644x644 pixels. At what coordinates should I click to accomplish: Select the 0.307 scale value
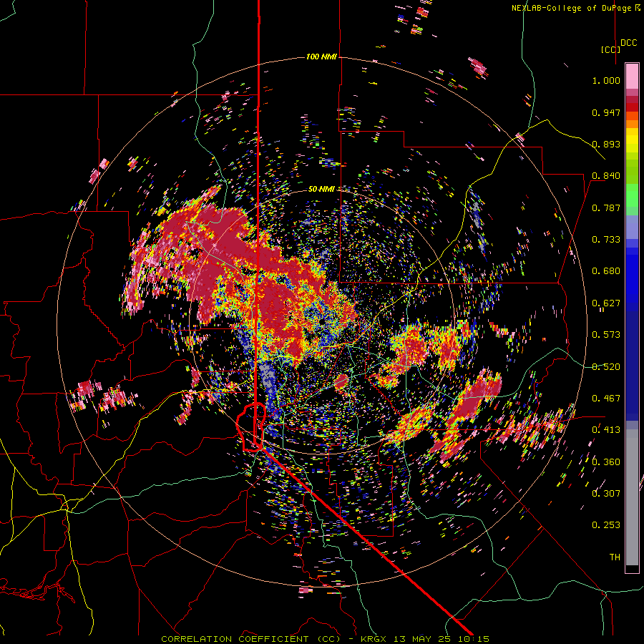point(606,494)
